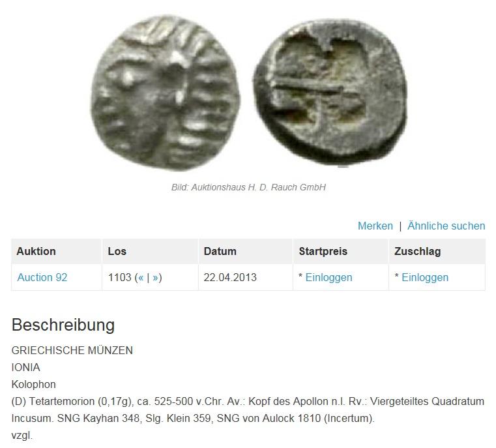Screen dimensions: 496x448
Task: Open the Ähnliche suchen link
Action: click(x=446, y=226)
